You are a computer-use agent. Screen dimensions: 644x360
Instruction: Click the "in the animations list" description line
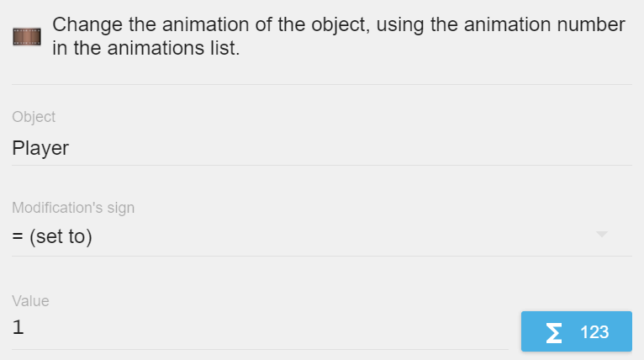pyautogui.click(x=146, y=49)
